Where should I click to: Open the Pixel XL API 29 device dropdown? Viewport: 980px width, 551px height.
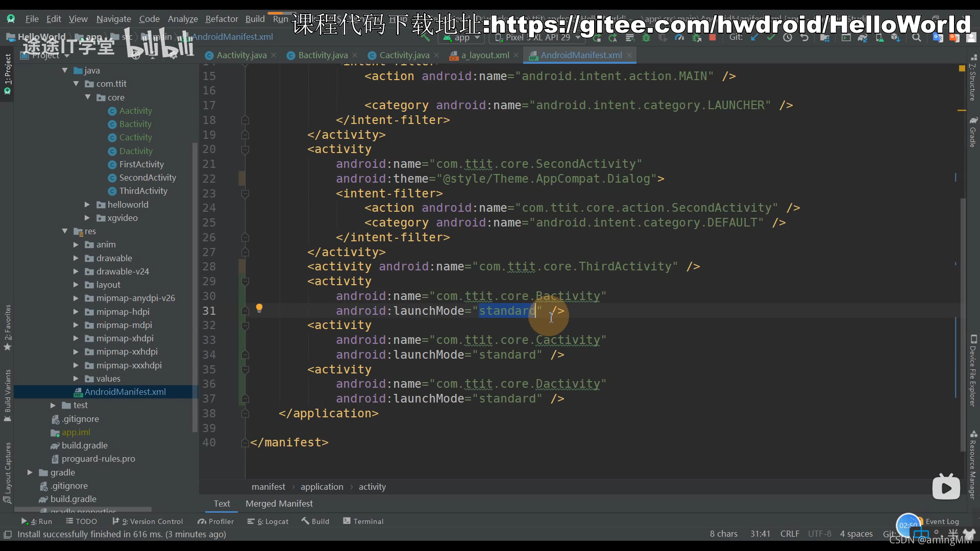537,38
